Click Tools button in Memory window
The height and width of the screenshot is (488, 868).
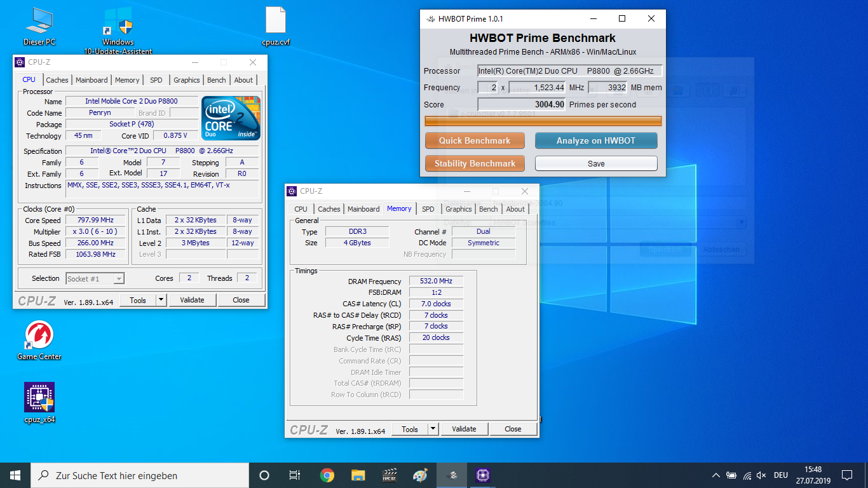(x=410, y=429)
